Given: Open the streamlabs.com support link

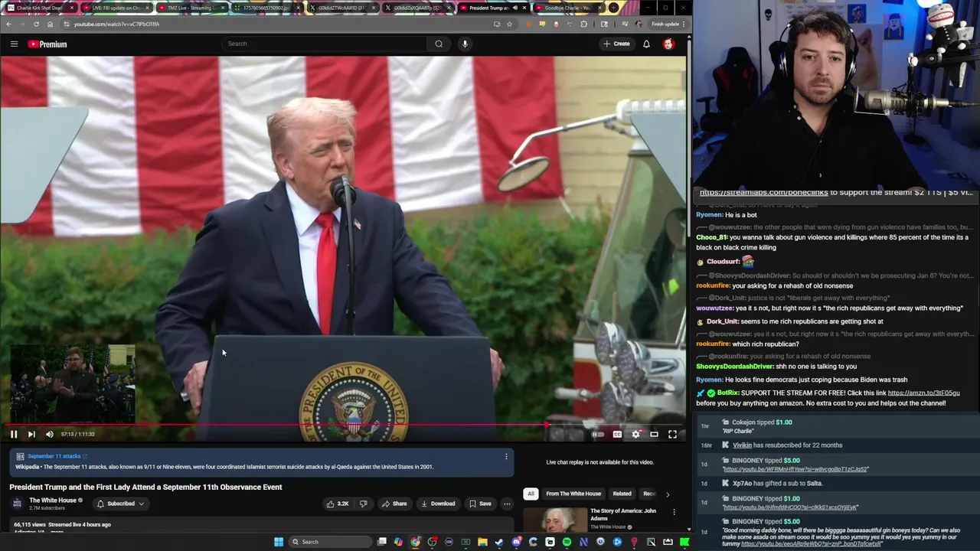Looking at the screenshot, I should click(x=764, y=193).
